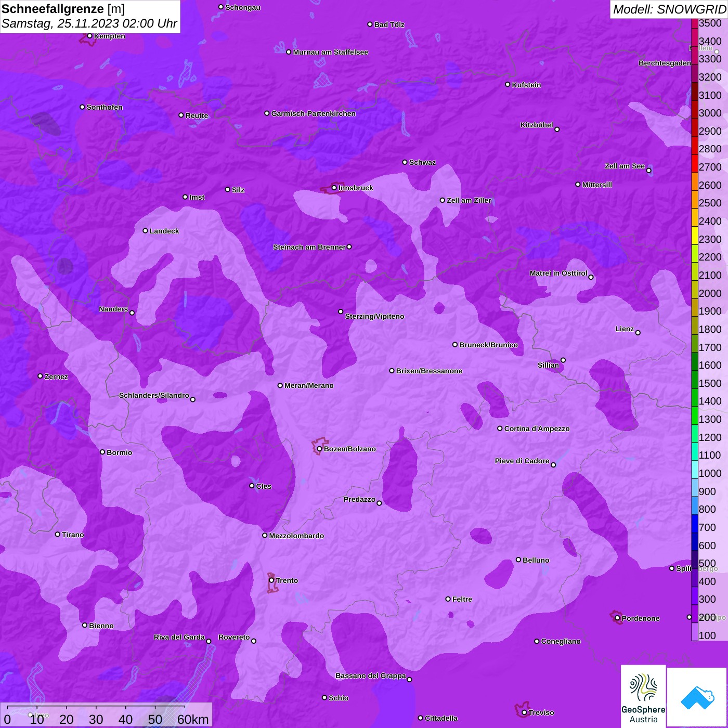
Task: Click the date Samstag, 25.11.2023 02:00 Uhr
Action: click(x=89, y=24)
